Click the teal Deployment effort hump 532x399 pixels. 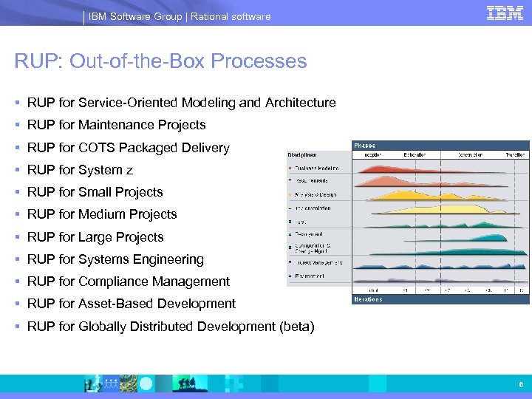pos(491,238)
